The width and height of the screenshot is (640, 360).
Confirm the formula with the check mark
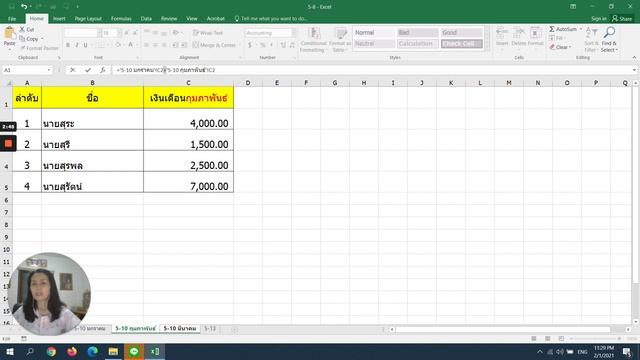point(88,70)
